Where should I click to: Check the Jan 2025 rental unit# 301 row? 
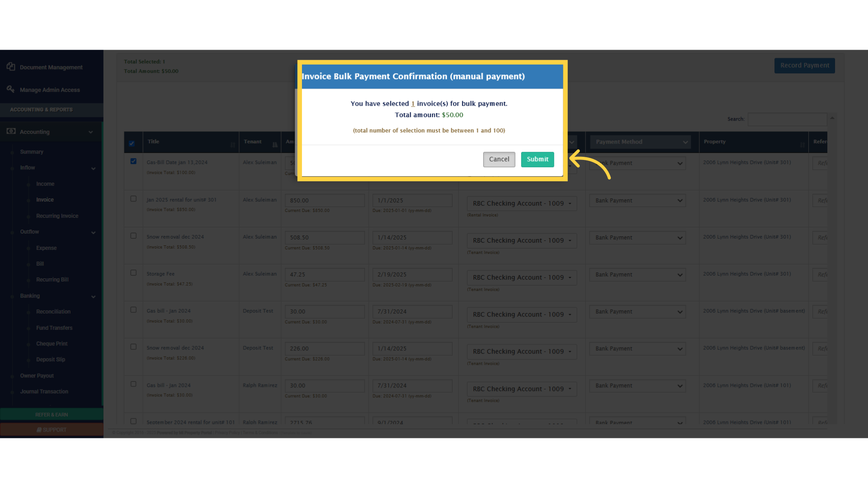[x=133, y=199]
